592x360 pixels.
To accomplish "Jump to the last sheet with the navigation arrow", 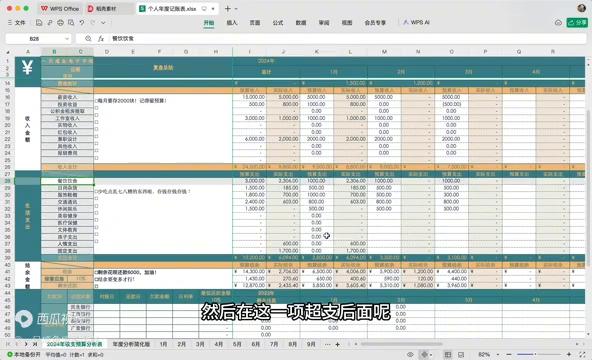I will 35,344.
